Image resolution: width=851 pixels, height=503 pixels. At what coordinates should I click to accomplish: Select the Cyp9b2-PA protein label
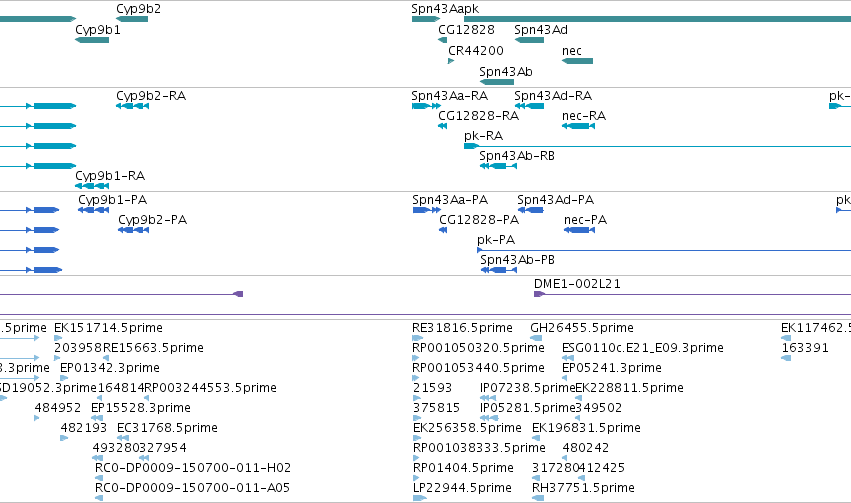click(x=153, y=220)
